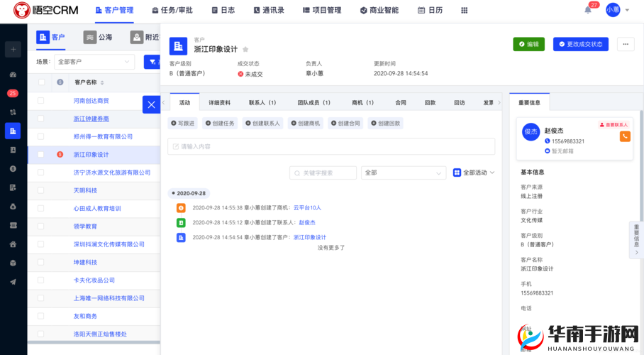Click the paper plane icon in sidebar
The height and width of the screenshot is (355, 644).
[13, 282]
